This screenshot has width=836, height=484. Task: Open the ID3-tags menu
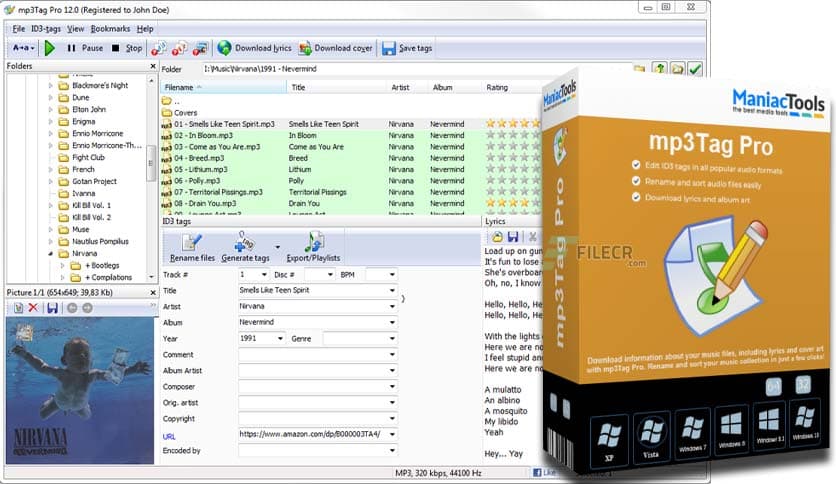[46, 29]
